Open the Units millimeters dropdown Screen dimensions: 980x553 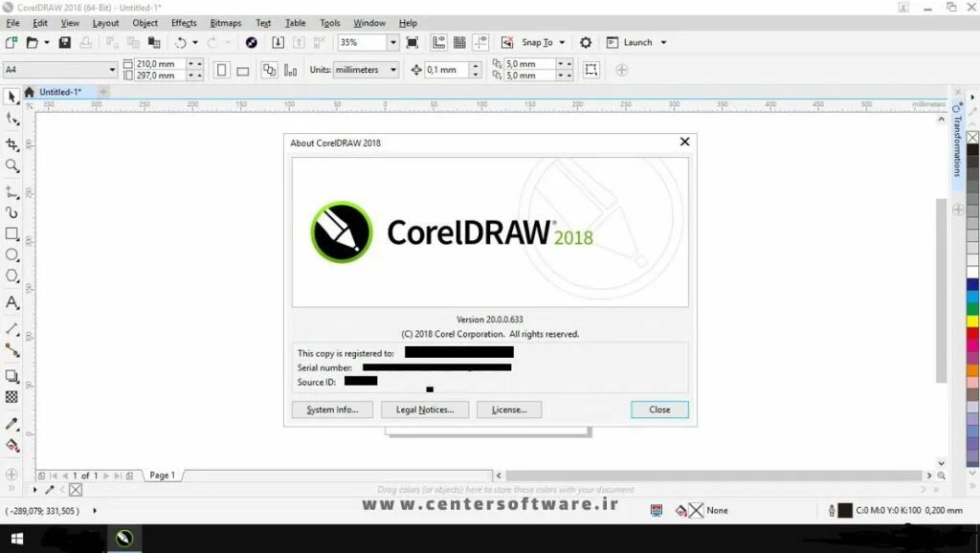[393, 69]
